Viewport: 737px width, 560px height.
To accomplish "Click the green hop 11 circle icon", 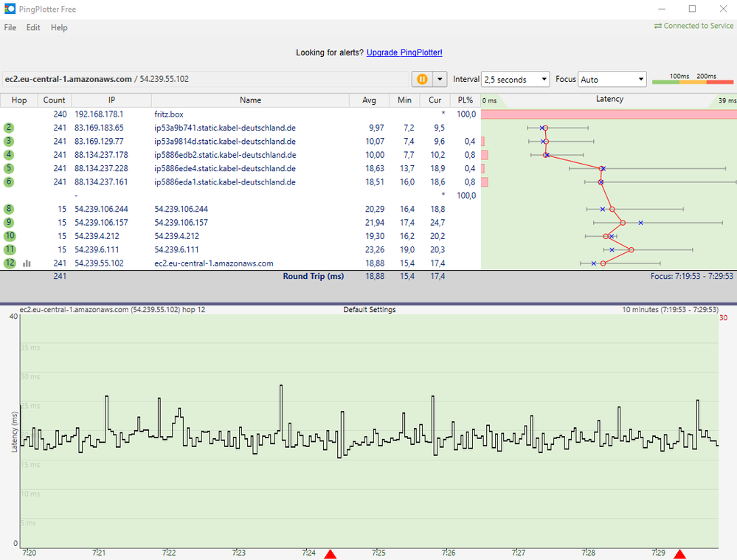I will [x=9, y=250].
